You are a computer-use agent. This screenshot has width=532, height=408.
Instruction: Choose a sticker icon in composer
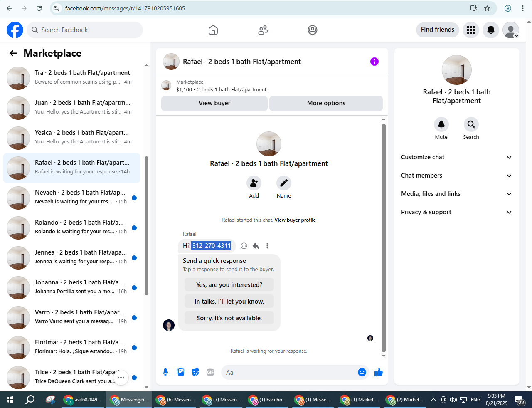(195, 372)
